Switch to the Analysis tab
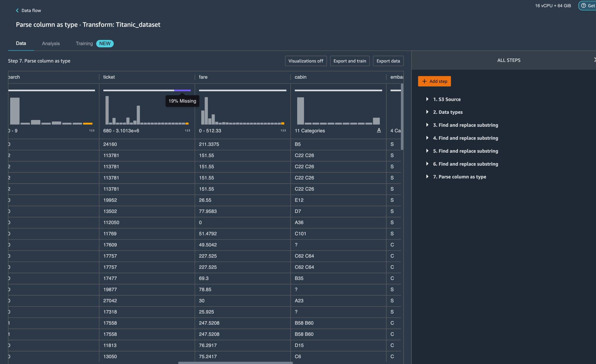The height and width of the screenshot is (364, 596). pyautogui.click(x=51, y=43)
